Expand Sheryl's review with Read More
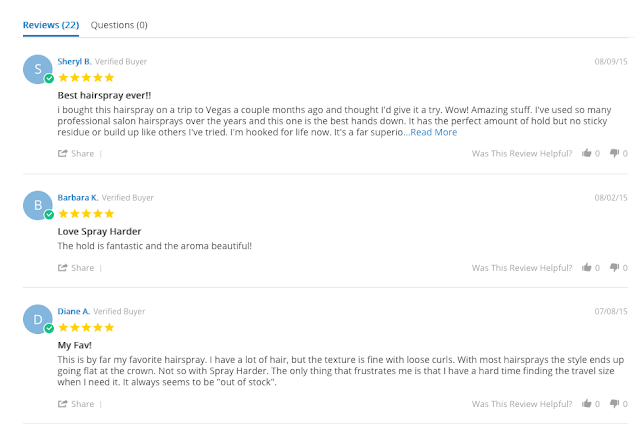Image resolution: width=640 pixels, height=432 pixels. tap(433, 132)
